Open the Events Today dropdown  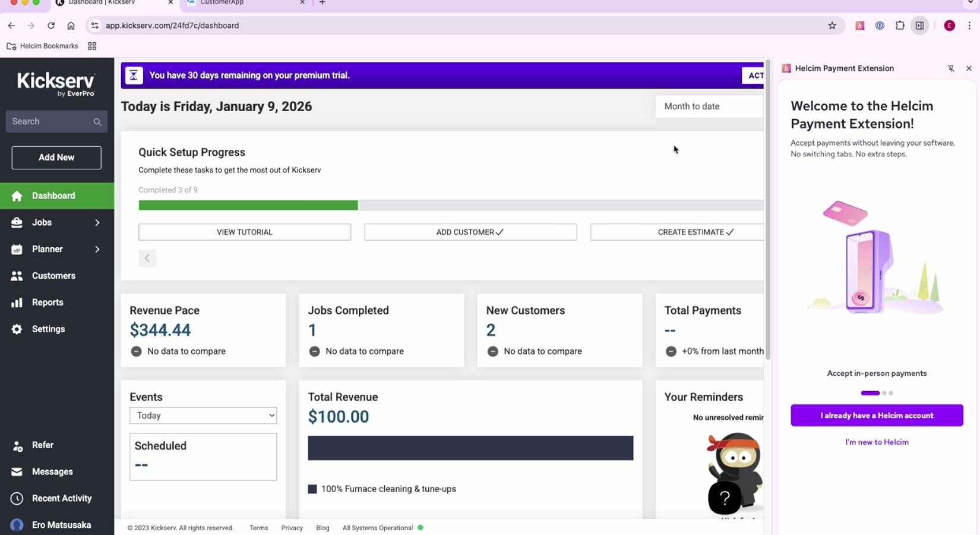(x=203, y=416)
